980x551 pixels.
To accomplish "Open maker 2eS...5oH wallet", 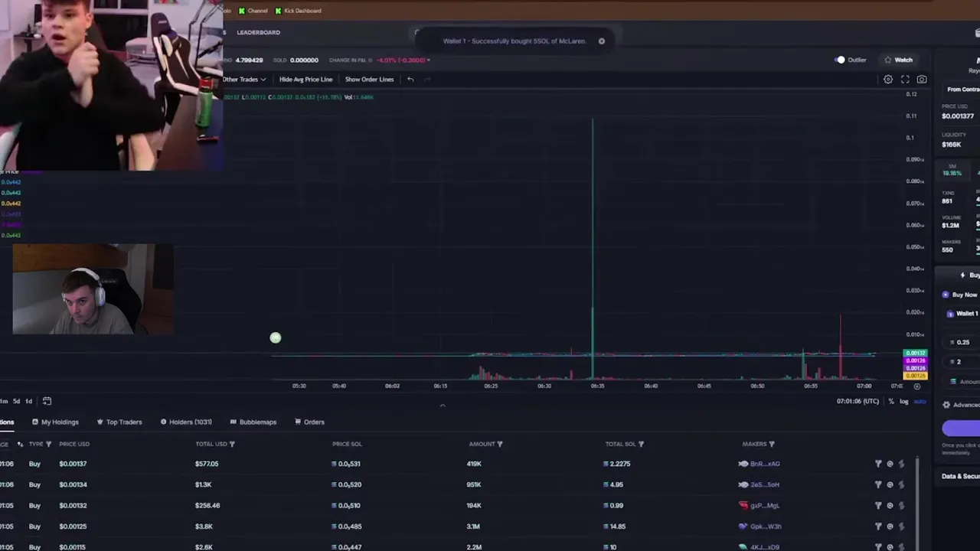I will [765, 484].
